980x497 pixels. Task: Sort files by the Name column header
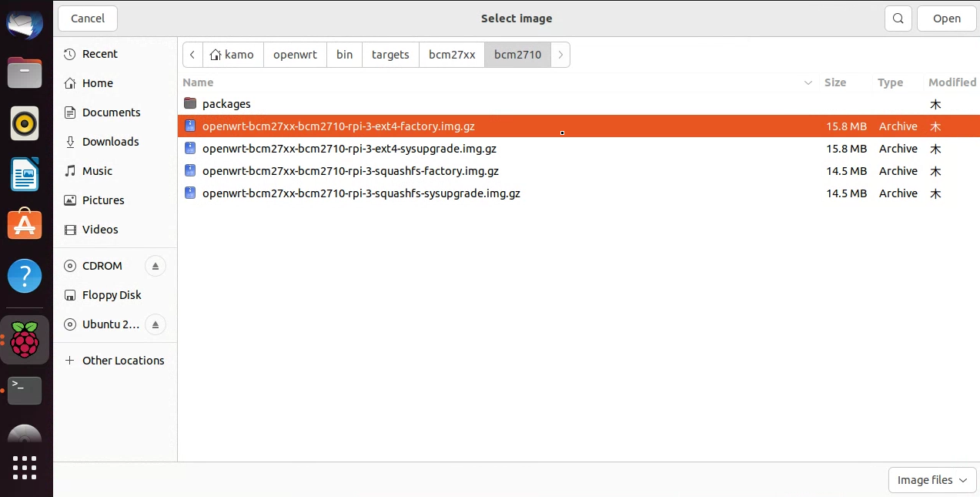[x=498, y=82]
